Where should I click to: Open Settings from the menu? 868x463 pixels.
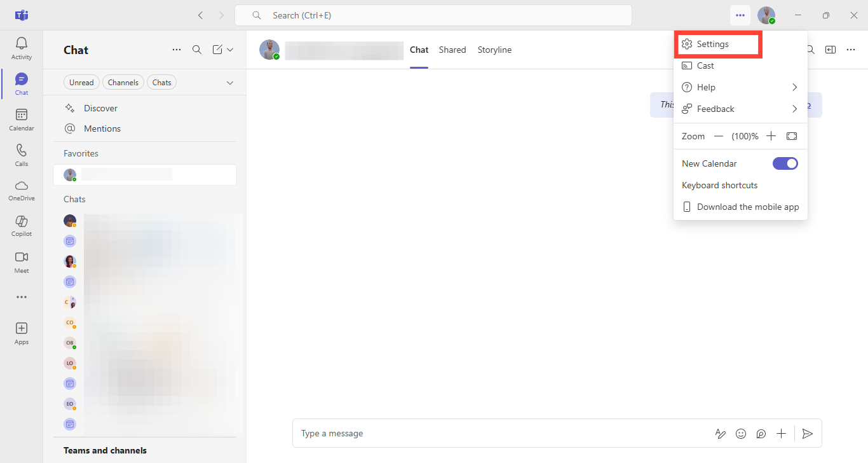click(x=712, y=45)
